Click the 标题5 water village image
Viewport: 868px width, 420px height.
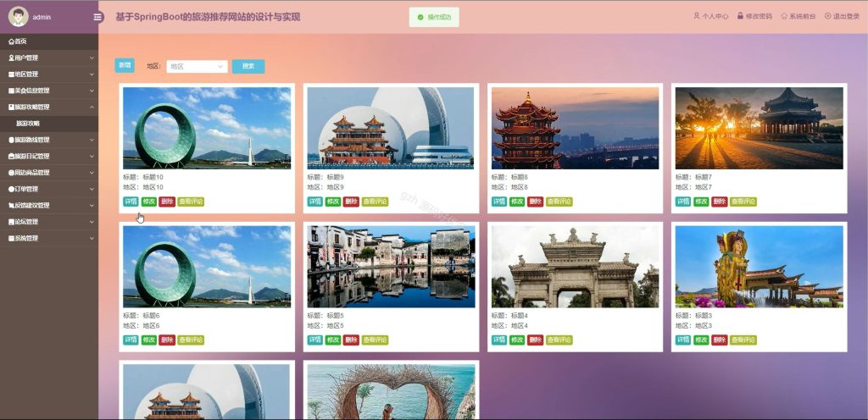391,267
